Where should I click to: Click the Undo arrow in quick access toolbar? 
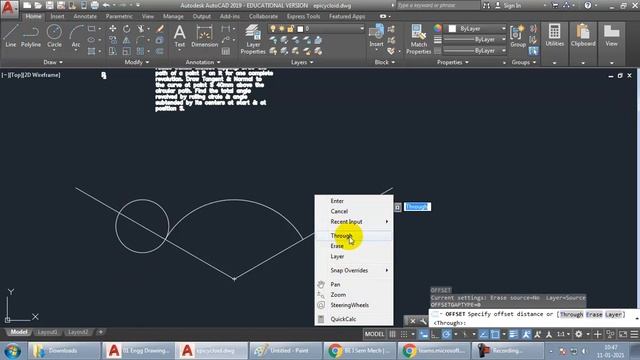[x=106, y=5]
